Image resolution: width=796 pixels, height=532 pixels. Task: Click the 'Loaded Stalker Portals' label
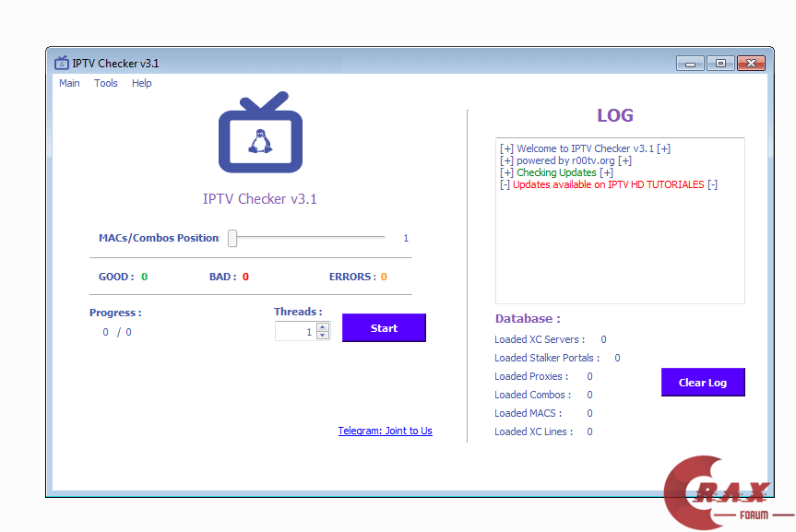coord(547,358)
